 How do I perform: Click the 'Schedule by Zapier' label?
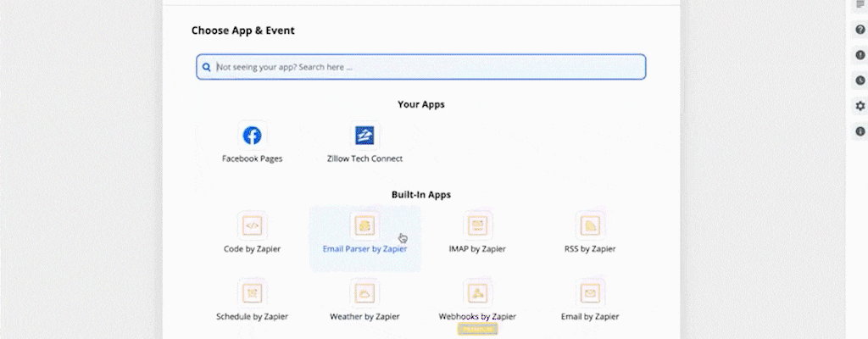coord(252,317)
